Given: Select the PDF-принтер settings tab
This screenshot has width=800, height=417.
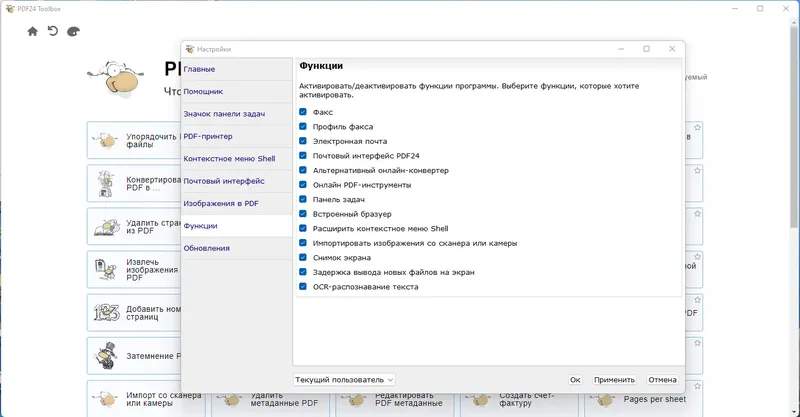Looking at the screenshot, I should 237,136.
